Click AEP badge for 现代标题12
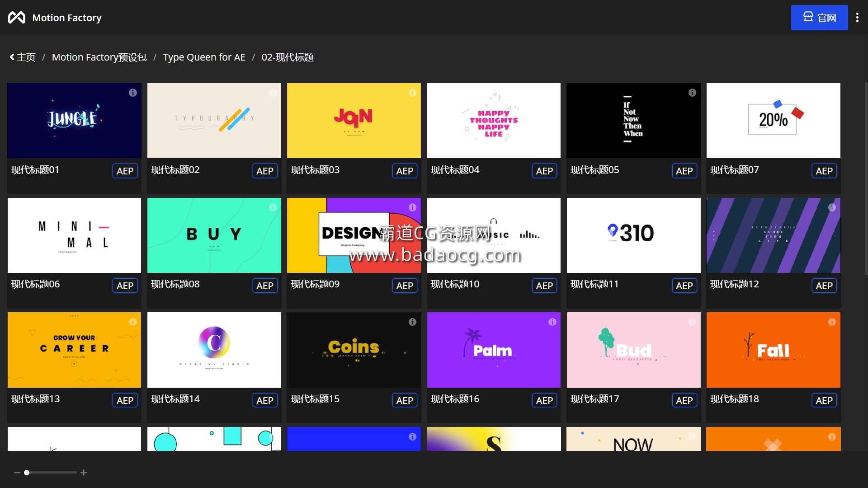 click(824, 286)
